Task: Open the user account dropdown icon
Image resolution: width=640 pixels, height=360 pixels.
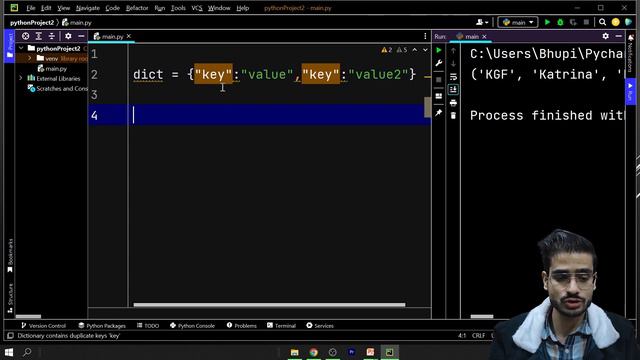Action: click(x=482, y=22)
